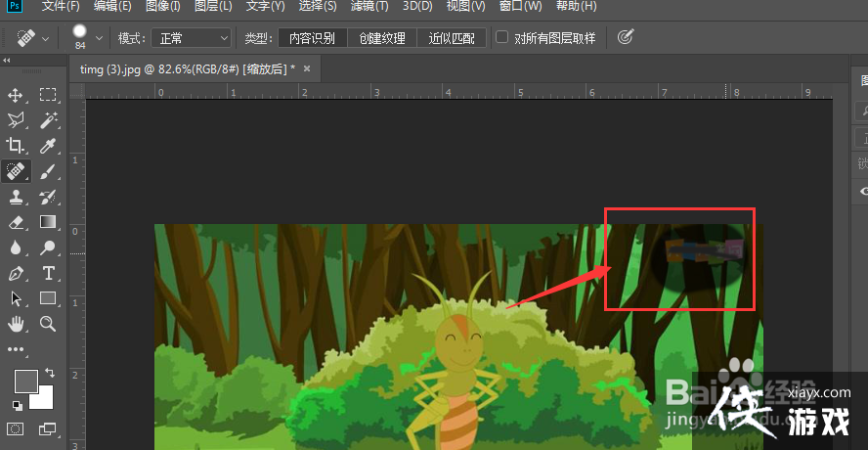Open the 模式 blending mode dropdown
This screenshot has height=450, width=868.
190,38
